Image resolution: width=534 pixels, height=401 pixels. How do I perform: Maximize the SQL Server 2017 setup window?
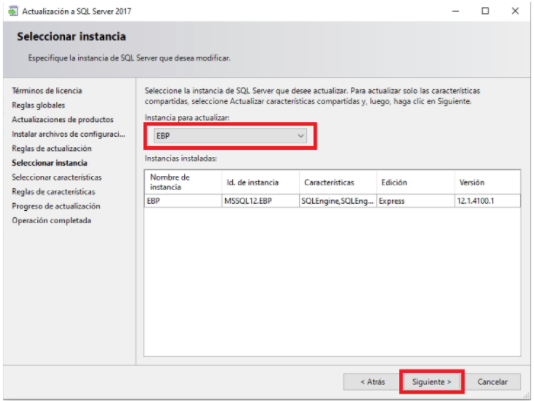click(x=485, y=11)
